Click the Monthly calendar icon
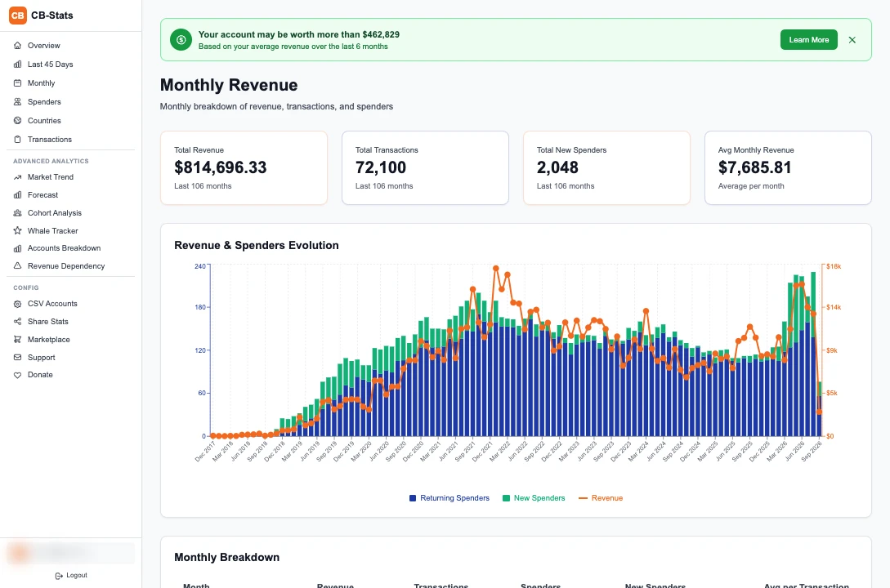The width and height of the screenshot is (890, 588). pos(18,82)
